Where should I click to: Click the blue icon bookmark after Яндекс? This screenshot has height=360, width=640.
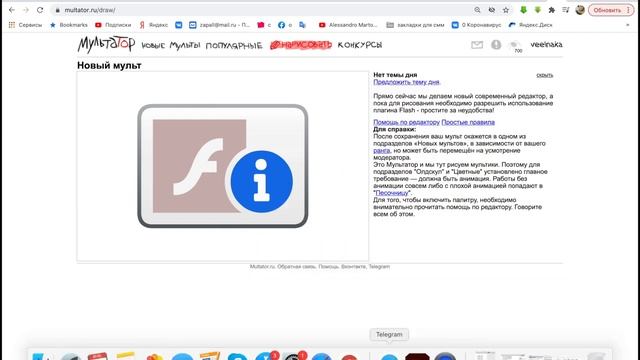tap(179, 25)
